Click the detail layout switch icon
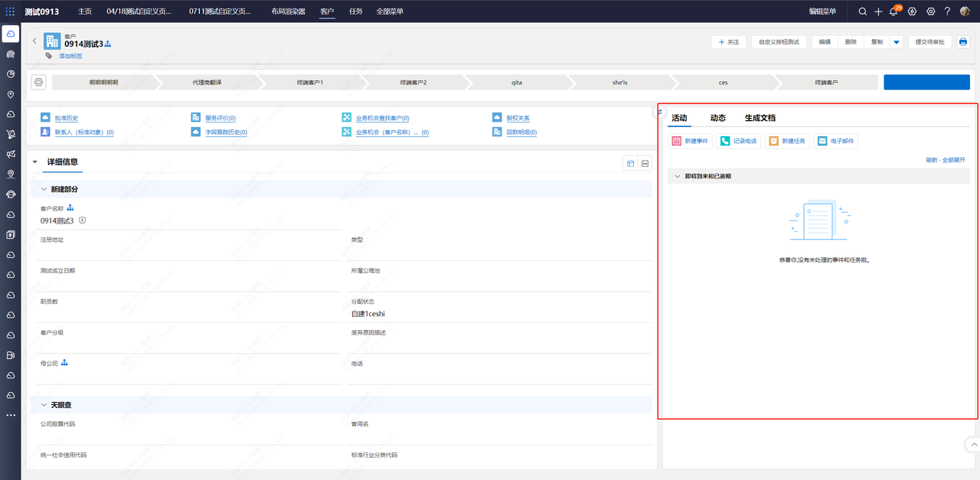The width and height of the screenshot is (980, 480). coord(630,163)
